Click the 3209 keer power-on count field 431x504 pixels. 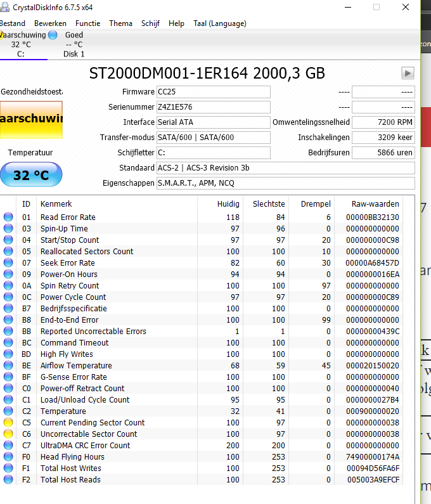point(383,137)
